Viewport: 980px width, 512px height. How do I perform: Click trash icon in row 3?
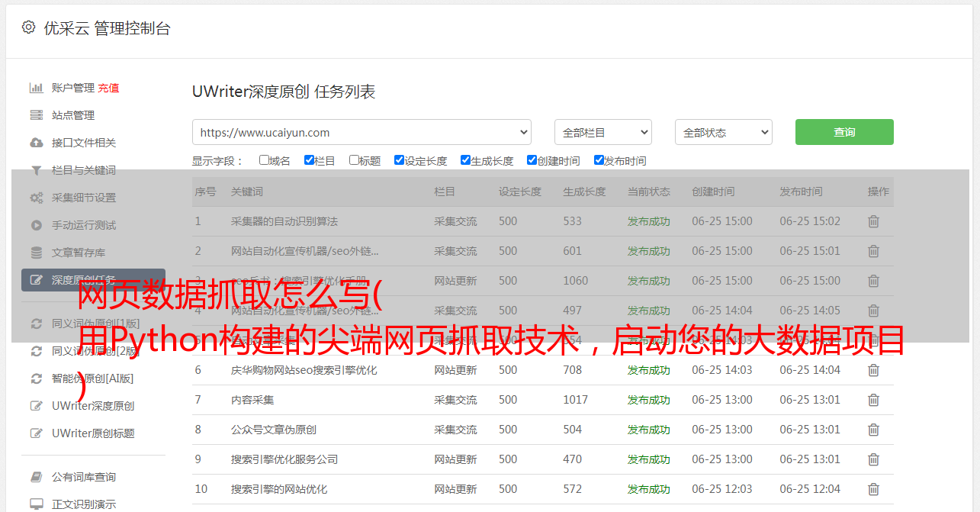tap(873, 281)
